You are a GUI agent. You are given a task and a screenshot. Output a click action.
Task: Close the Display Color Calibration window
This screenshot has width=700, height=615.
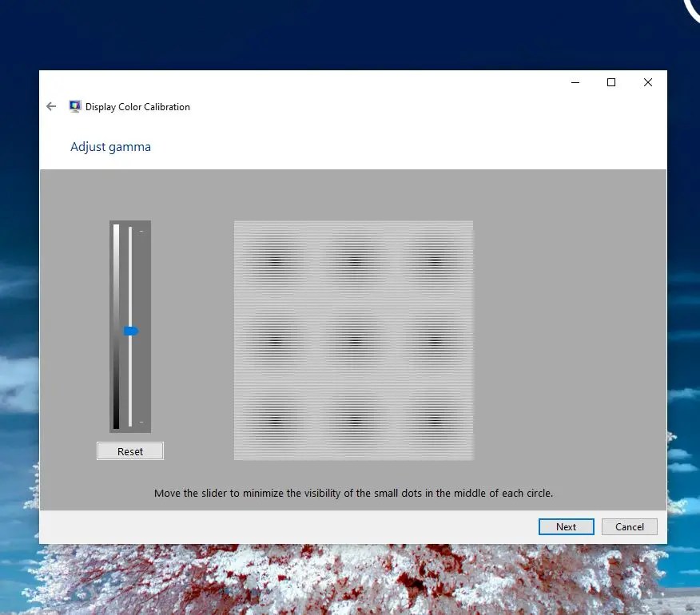tap(648, 82)
